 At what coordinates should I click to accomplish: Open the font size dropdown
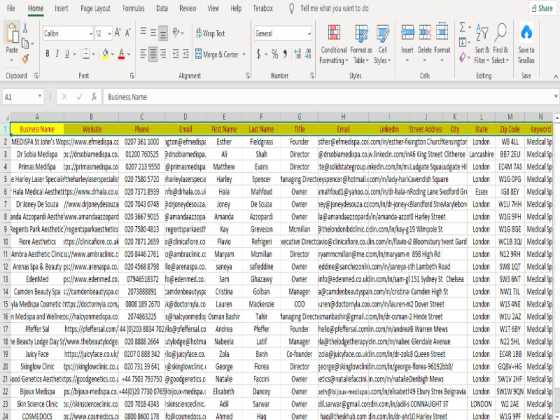click(109, 34)
